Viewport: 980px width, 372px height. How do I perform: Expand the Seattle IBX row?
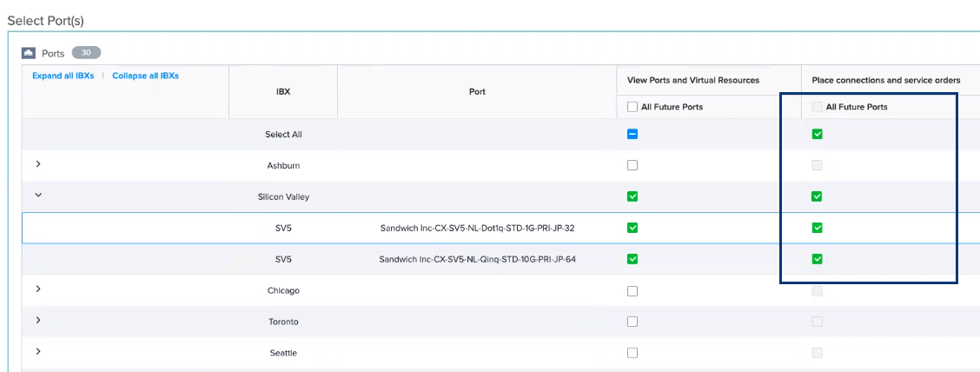[x=38, y=352]
